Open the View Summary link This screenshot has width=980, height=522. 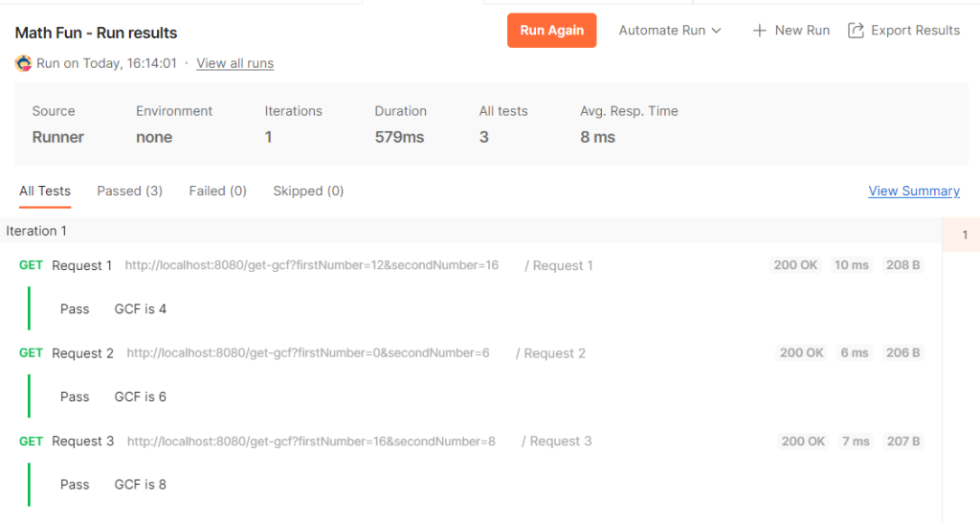913,191
